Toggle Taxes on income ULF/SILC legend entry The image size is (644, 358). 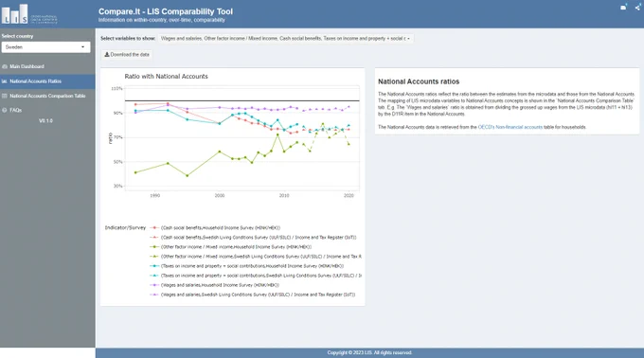tap(256, 276)
